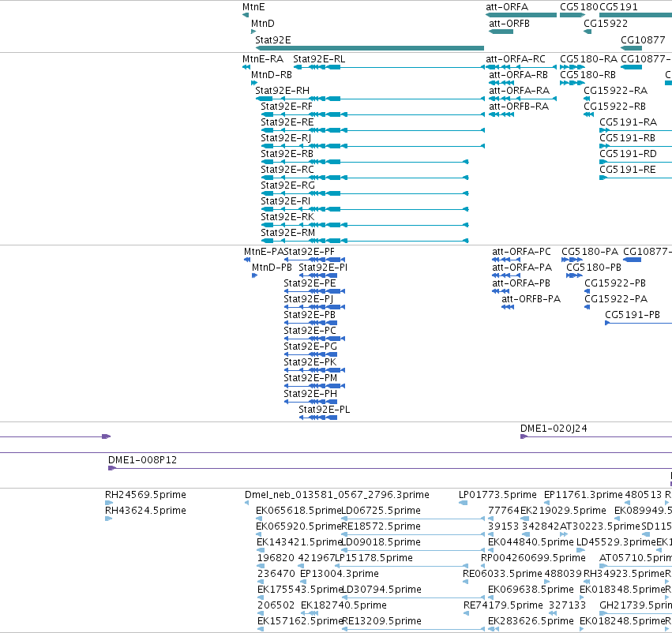Screen dimensions: 672x633
Task: Click the EK069638.5prime EST label
Action: (x=531, y=590)
